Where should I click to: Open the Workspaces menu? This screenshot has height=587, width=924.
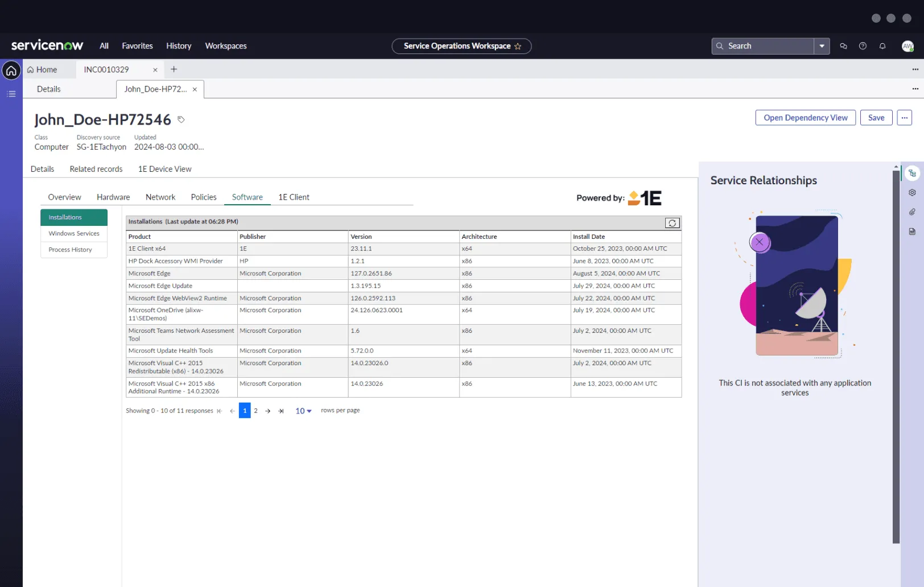[225, 46]
